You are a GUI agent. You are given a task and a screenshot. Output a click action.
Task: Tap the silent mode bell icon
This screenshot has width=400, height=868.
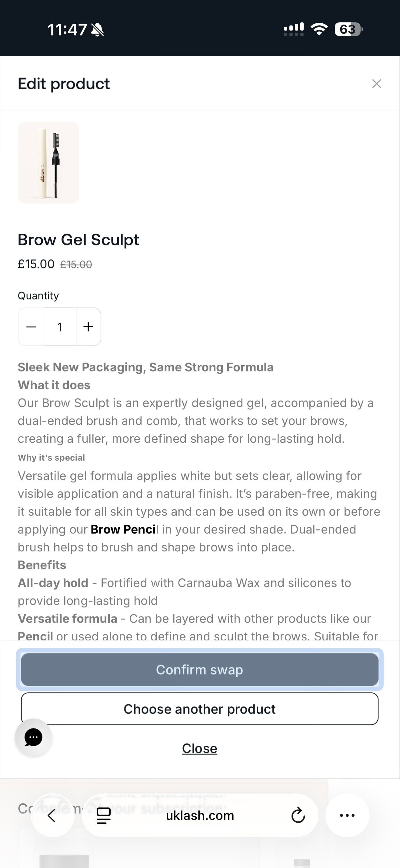tap(98, 30)
